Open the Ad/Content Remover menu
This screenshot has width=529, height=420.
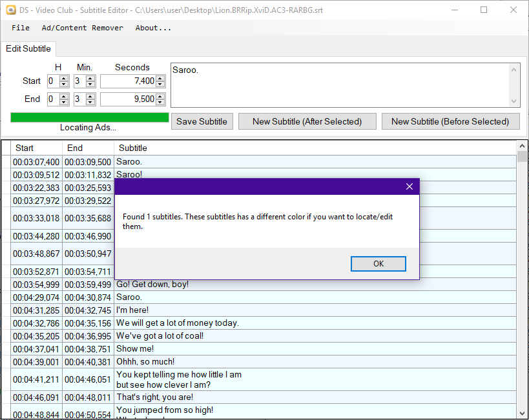(x=82, y=28)
